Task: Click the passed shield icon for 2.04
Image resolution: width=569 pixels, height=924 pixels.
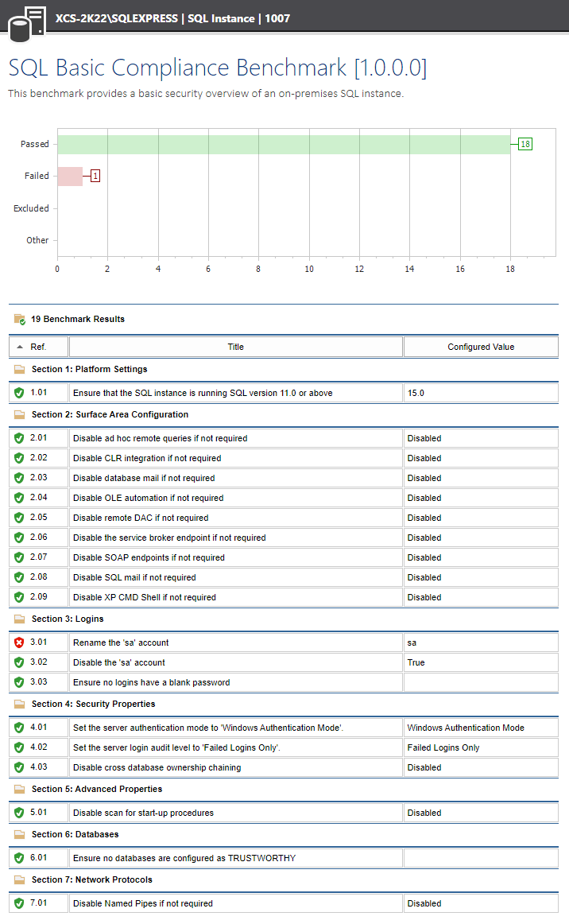Action: click(x=19, y=498)
